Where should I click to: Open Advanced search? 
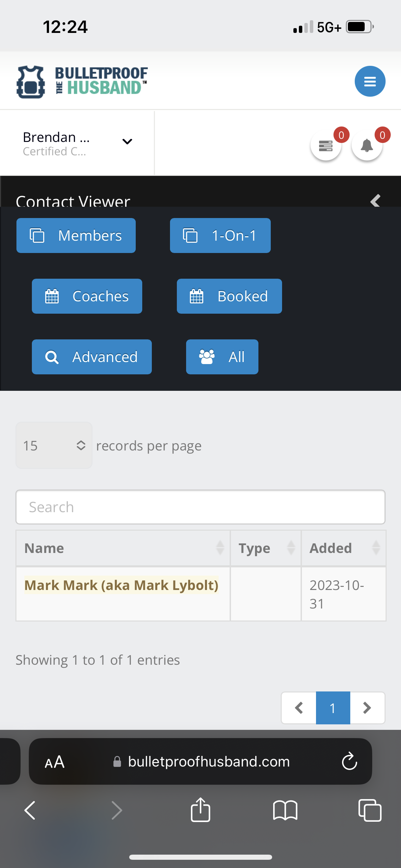tap(92, 357)
